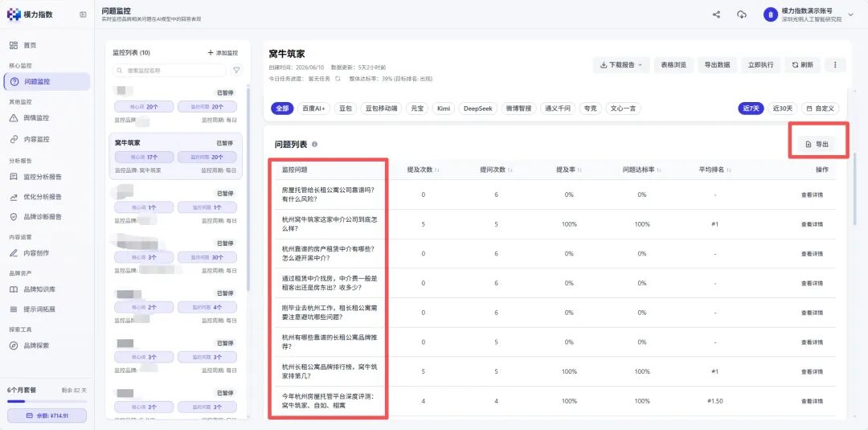Viewport: 868px width, 430px height.
Task: Open the three-dot more options menu
Action: click(835, 65)
